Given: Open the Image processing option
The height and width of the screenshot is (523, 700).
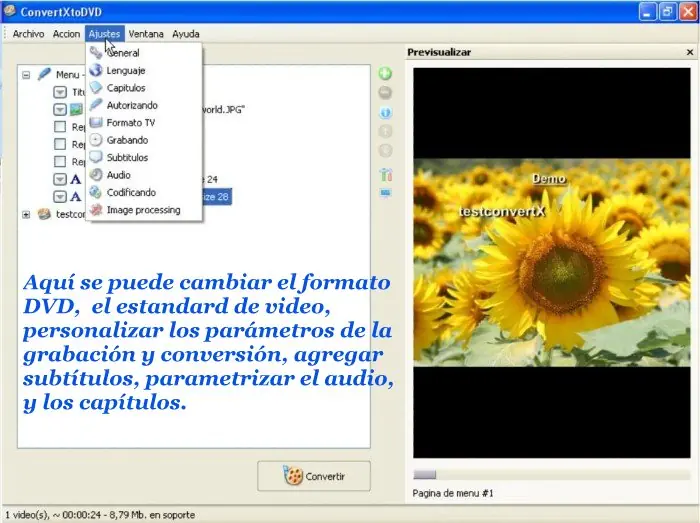Looking at the screenshot, I should click(142, 210).
